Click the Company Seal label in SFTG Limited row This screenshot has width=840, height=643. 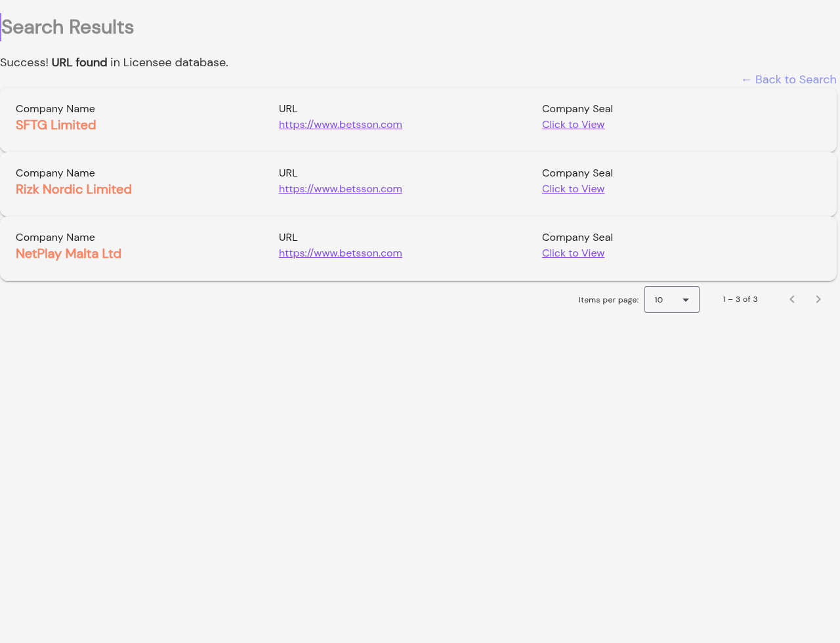[x=577, y=109]
